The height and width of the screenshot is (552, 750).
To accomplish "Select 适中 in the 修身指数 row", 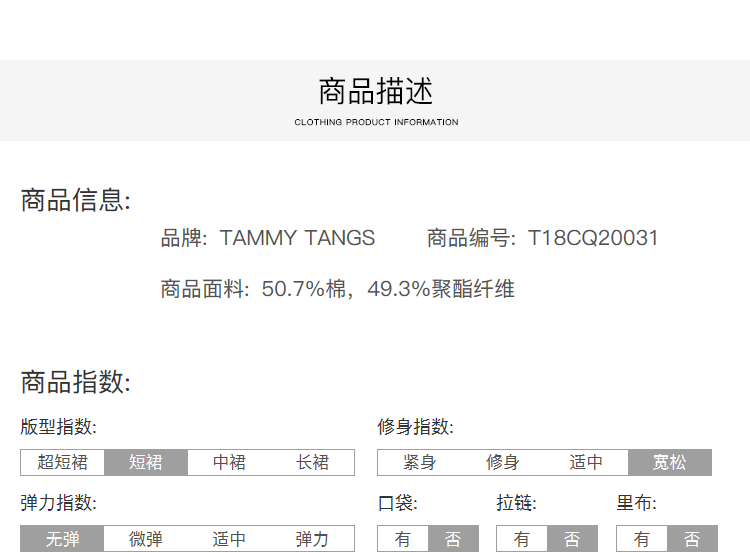I will point(586,462).
